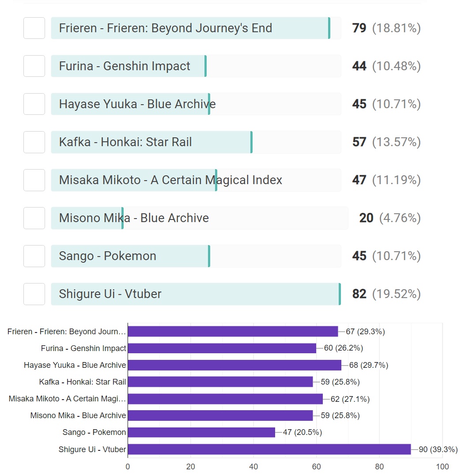Mark the Sango - Pokemon checkbox
Screen dimensions: 465x476
(34, 256)
